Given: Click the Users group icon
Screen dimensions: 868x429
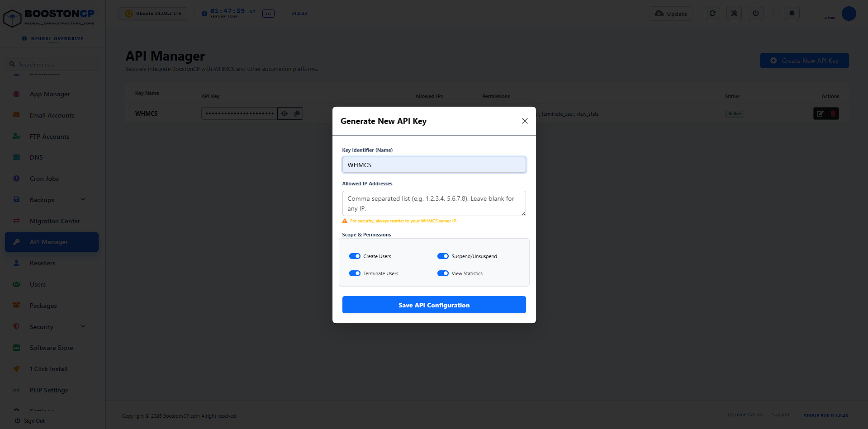Looking at the screenshot, I should (16, 284).
